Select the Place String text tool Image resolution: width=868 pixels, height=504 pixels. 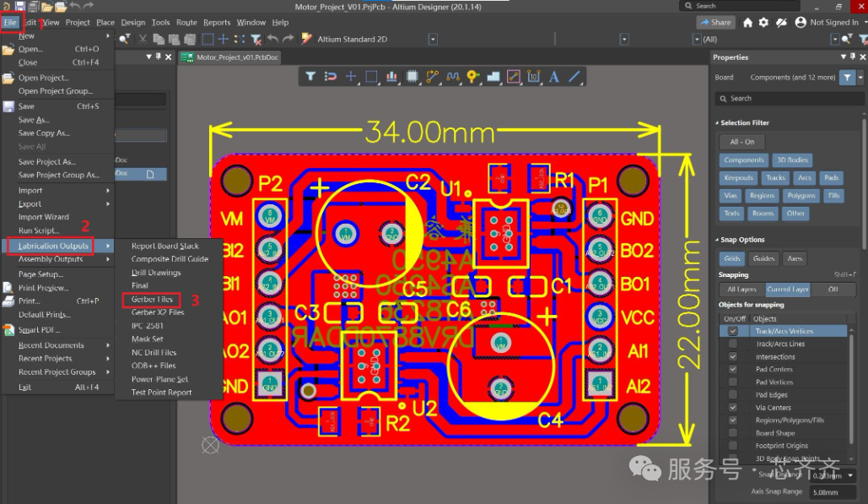click(x=554, y=77)
